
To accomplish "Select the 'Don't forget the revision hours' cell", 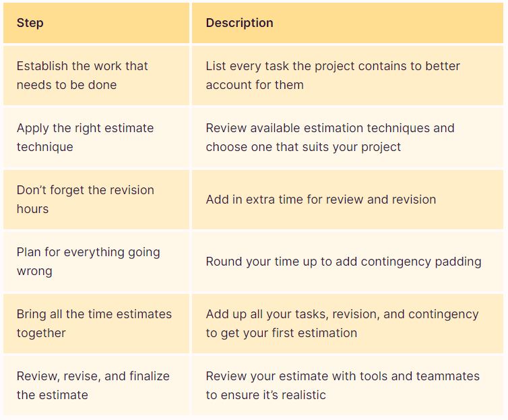I will coord(96,200).
